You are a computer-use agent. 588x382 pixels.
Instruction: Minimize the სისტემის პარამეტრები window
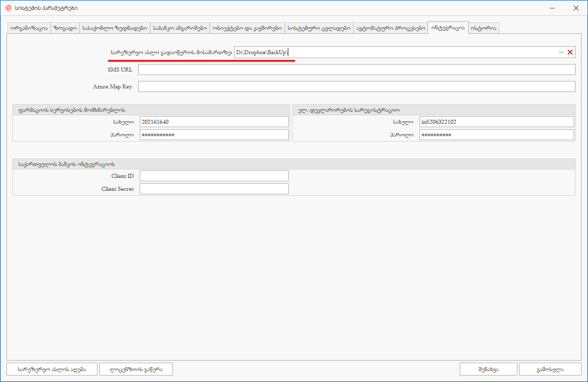coord(552,8)
